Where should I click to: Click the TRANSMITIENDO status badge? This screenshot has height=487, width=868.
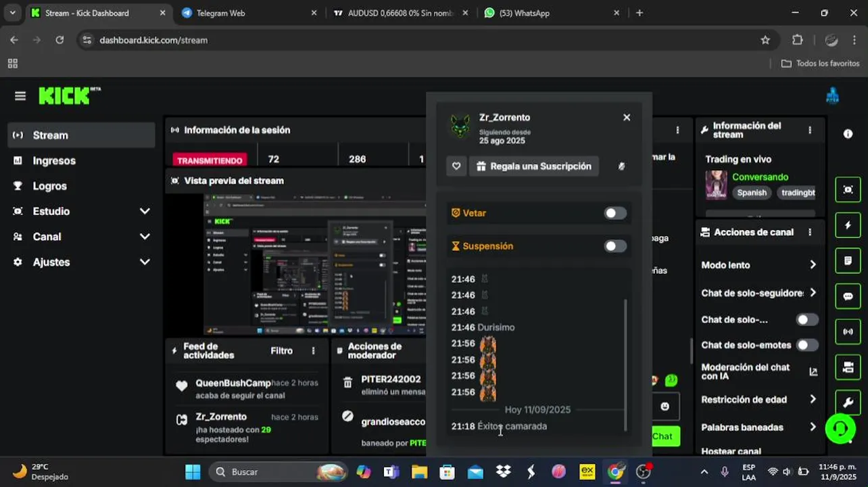point(210,160)
